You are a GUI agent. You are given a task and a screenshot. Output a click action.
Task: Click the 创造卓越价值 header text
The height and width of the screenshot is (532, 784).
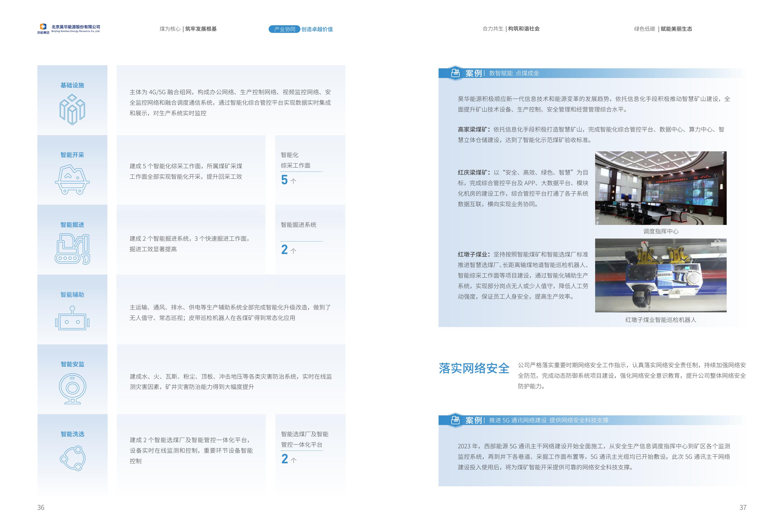pyautogui.click(x=317, y=29)
